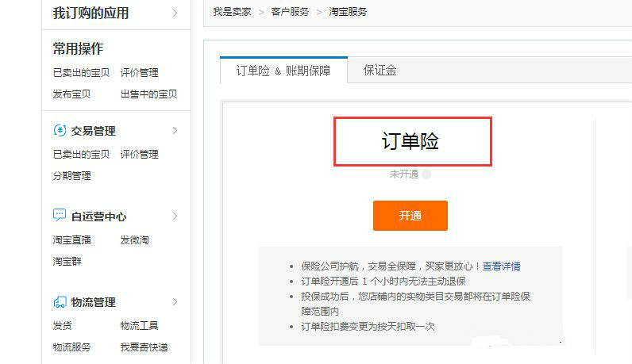Click the status dot beside 未开通
The width and height of the screenshot is (632, 364).
coord(426,174)
